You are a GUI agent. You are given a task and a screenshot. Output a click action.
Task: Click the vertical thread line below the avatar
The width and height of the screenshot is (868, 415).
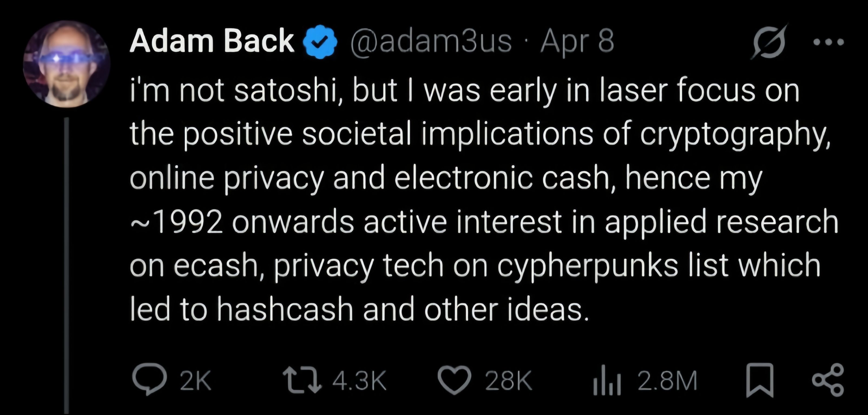tap(66, 266)
